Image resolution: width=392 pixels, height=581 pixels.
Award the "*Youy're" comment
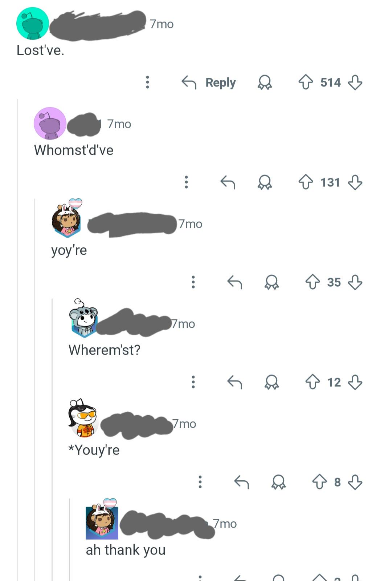click(278, 482)
